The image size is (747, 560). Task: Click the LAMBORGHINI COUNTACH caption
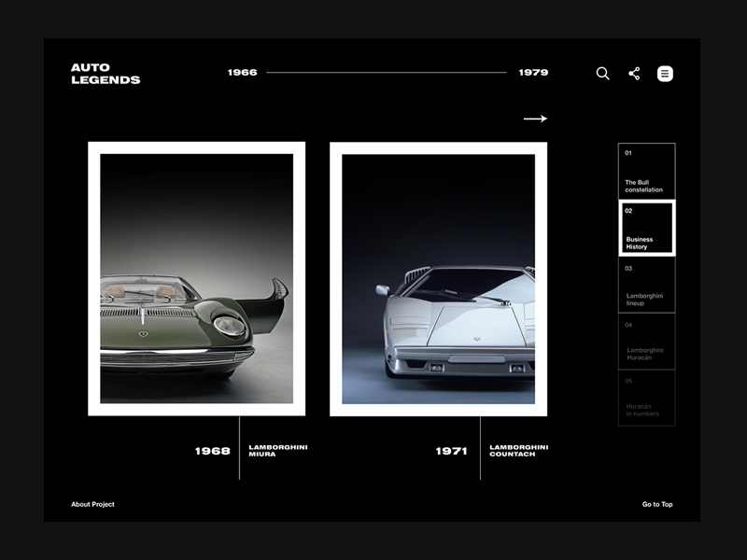tap(519, 451)
